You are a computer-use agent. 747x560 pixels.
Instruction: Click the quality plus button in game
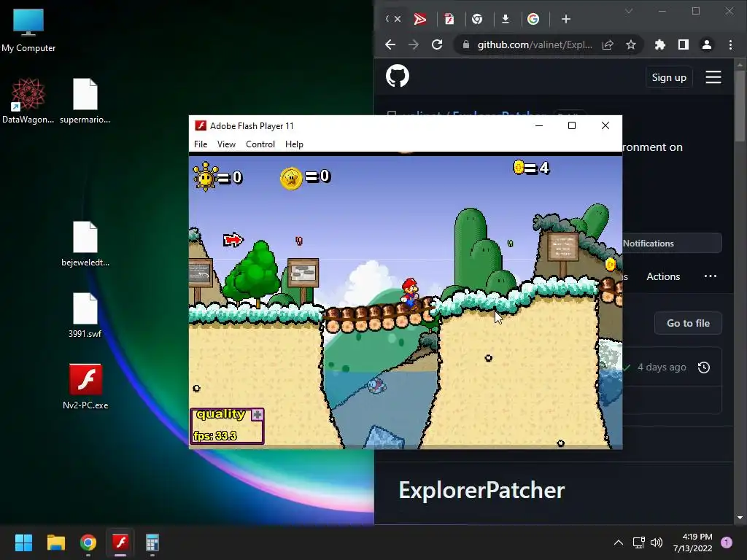coord(258,415)
